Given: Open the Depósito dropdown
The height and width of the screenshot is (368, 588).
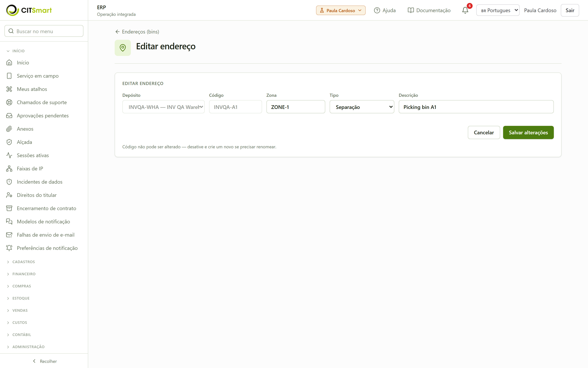Looking at the screenshot, I should (164, 107).
